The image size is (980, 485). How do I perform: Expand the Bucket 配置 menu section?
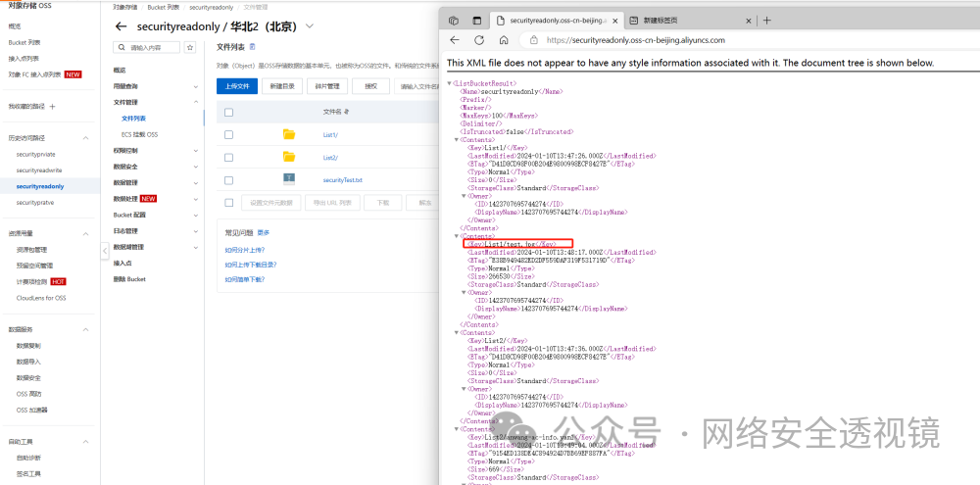[x=196, y=215]
